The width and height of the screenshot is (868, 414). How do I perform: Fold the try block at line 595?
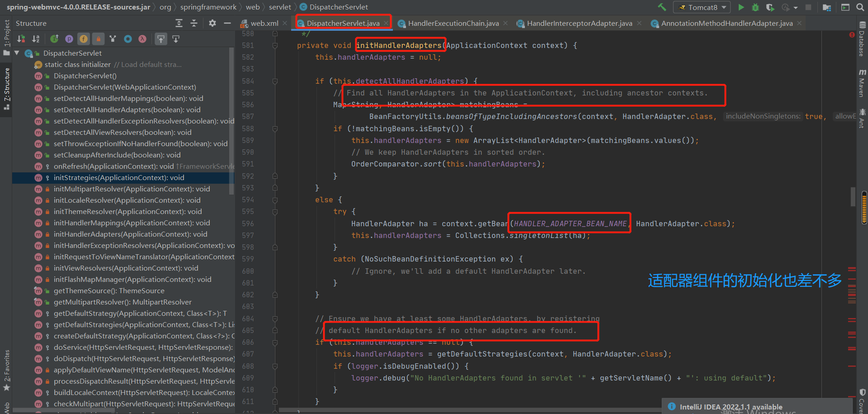[275, 212]
